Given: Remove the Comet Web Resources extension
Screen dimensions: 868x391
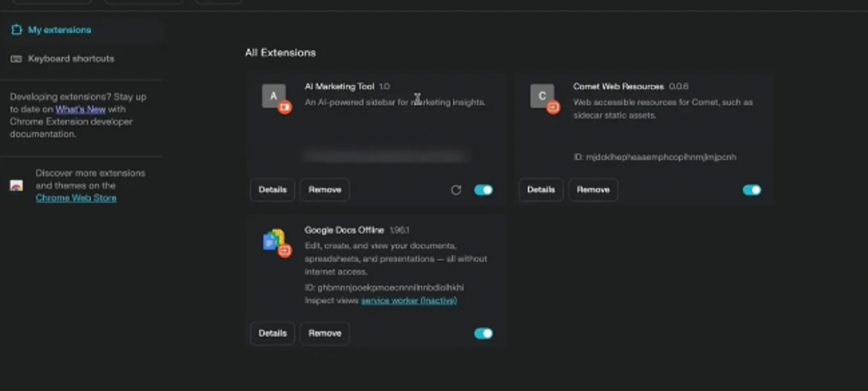Looking at the screenshot, I should click(x=593, y=190).
